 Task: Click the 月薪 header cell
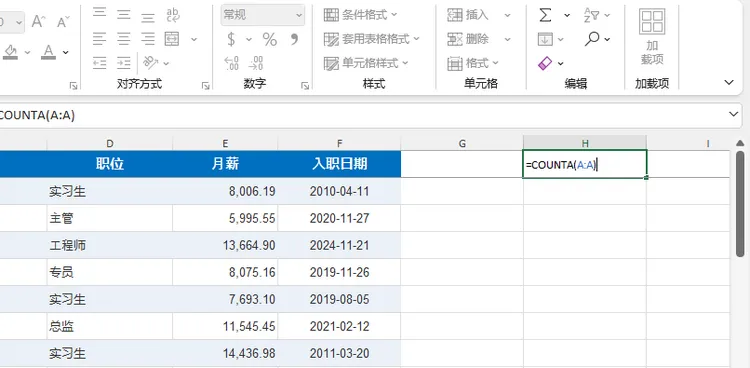(x=225, y=164)
